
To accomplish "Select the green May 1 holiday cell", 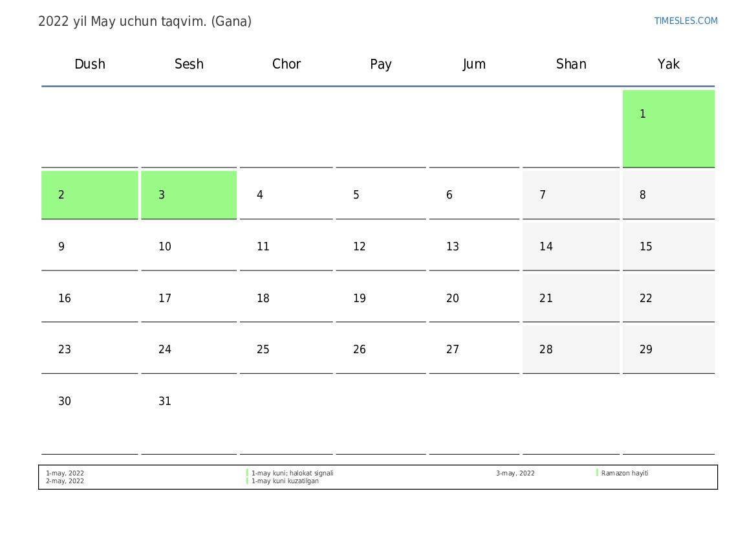I will [668, 129].
